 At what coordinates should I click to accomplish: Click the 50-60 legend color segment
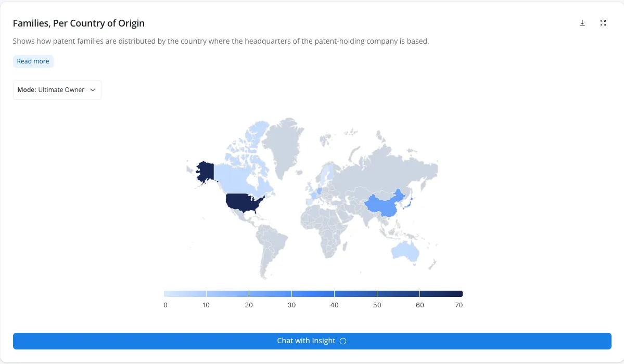tap(398, 294)
